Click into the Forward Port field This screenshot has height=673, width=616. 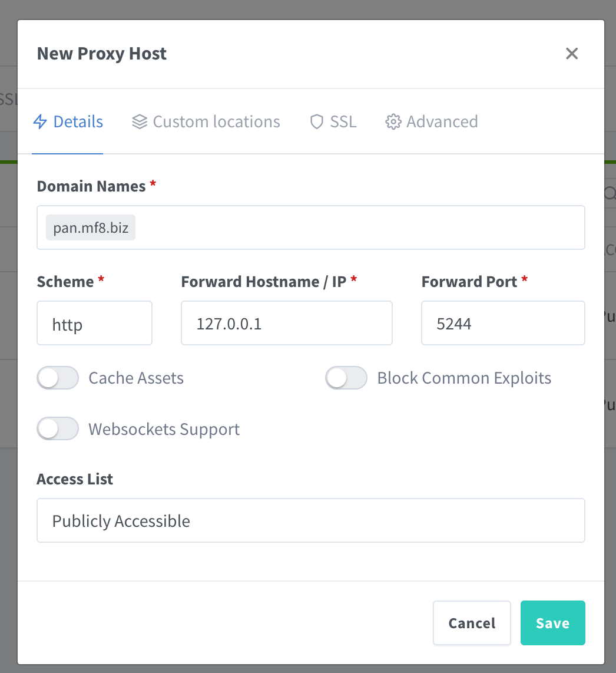pos(502,324)
